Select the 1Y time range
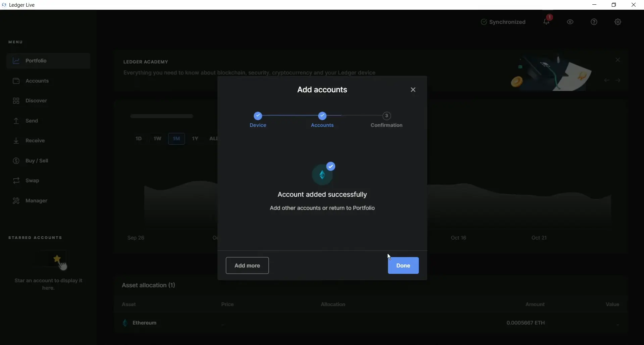Image resolution: width=644 pixels, height=345 pixels. (195, 139)
